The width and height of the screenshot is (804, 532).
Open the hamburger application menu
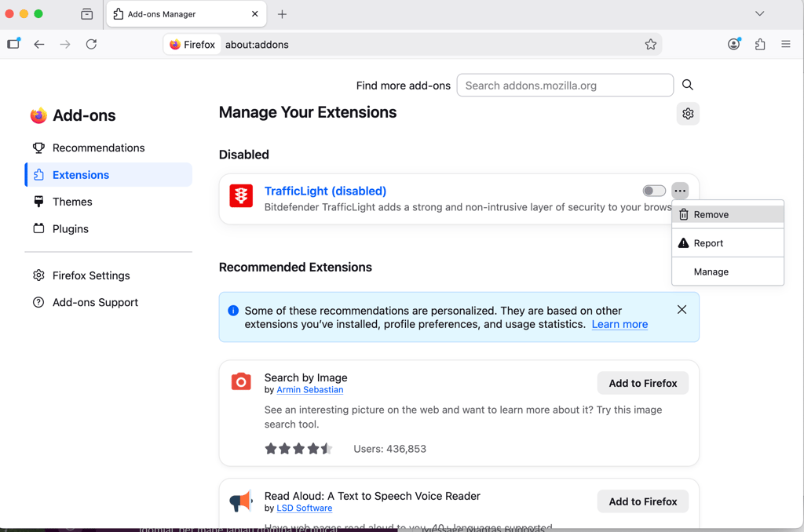point(785,44)
